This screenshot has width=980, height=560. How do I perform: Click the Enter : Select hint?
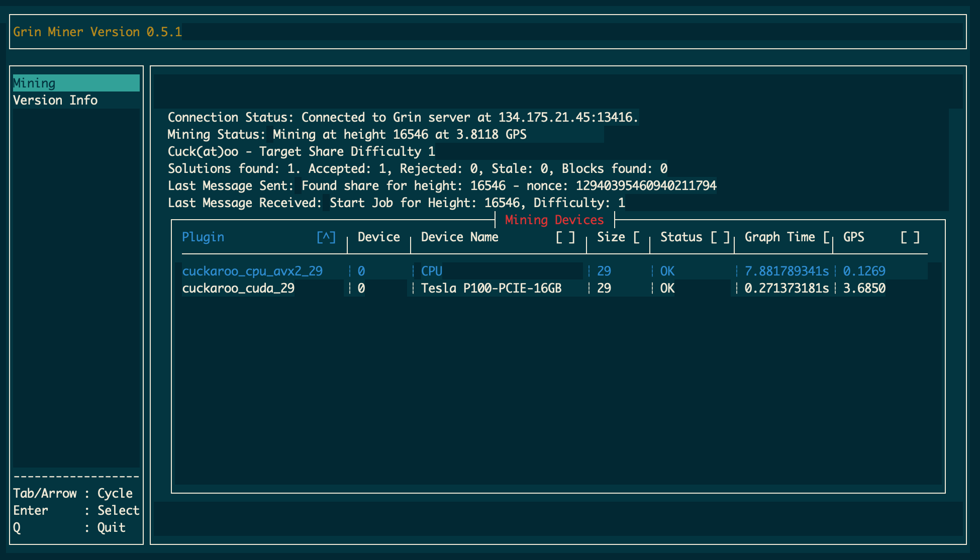(x=76, y=510)
